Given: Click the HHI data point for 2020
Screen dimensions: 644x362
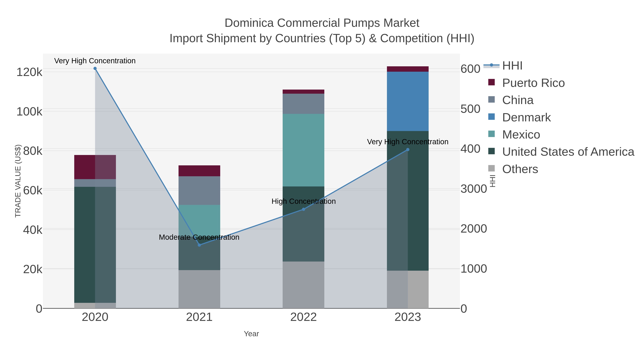Looking at the screenshot, I should point(95,68).
